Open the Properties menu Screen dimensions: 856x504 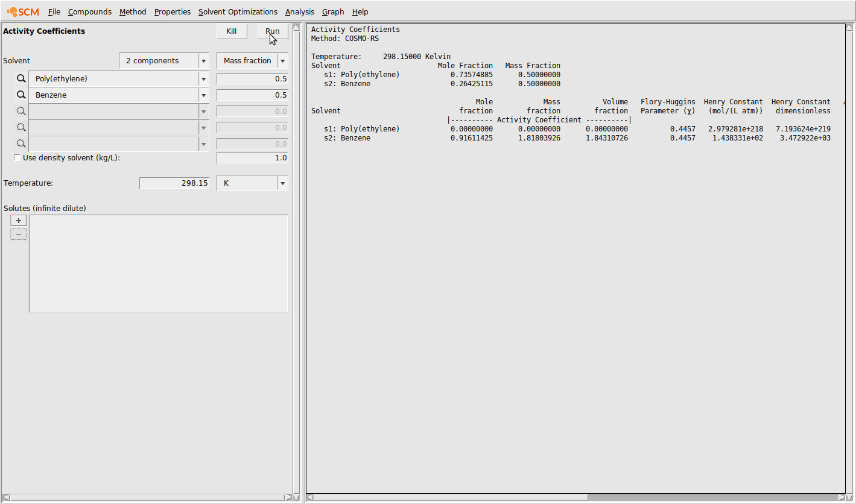pyautogui.click(x=173, y=11)
